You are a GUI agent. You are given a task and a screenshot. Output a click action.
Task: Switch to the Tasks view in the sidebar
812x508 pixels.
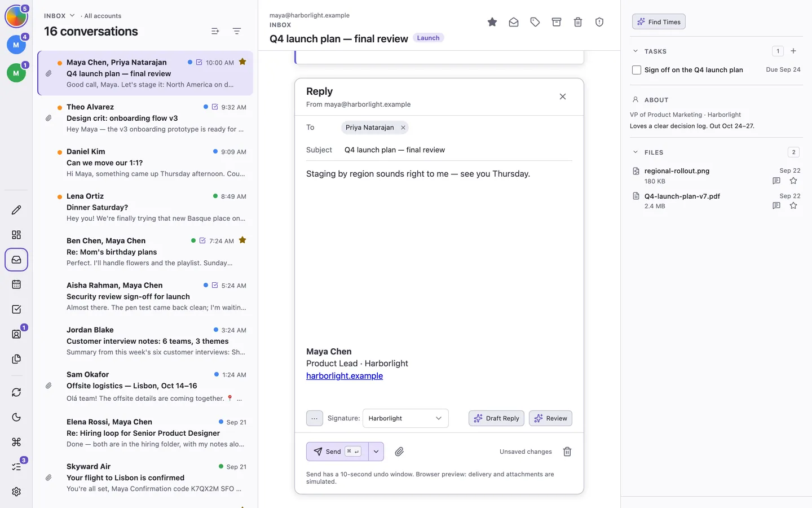(16, 309)
